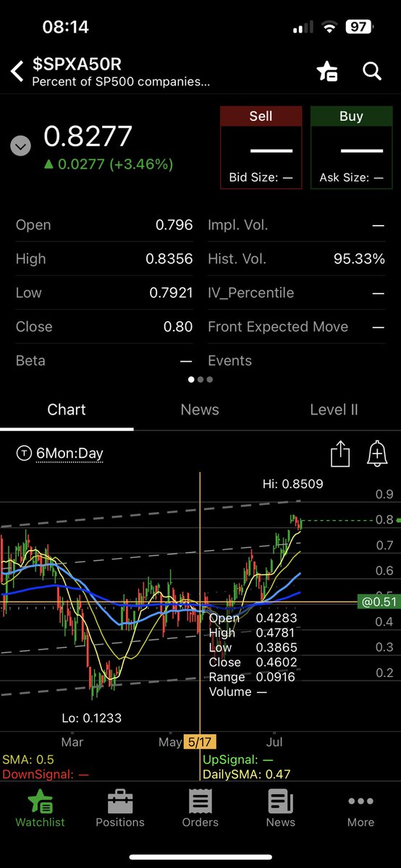Open News in bottom navigation bar
The image size is (401, 868).
click(x=280, y=809)
